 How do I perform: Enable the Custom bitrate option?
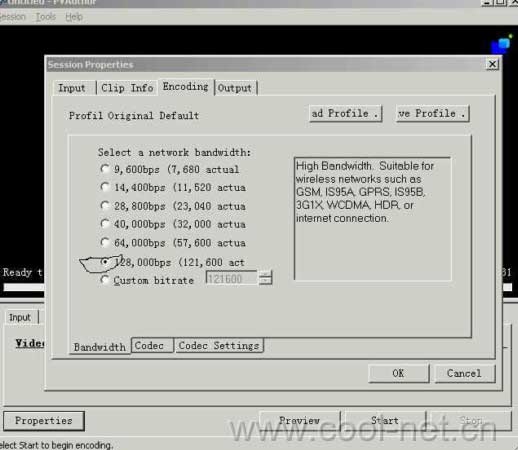[105, 280]
